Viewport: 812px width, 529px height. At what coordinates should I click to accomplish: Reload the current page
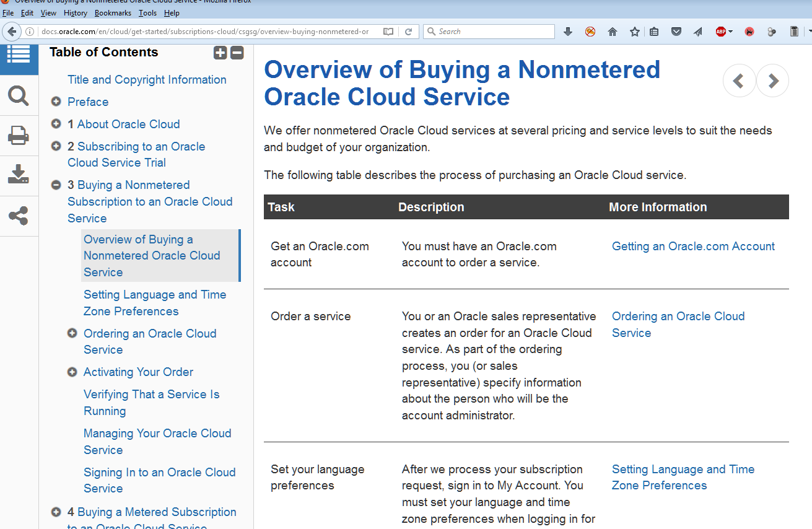409,32
